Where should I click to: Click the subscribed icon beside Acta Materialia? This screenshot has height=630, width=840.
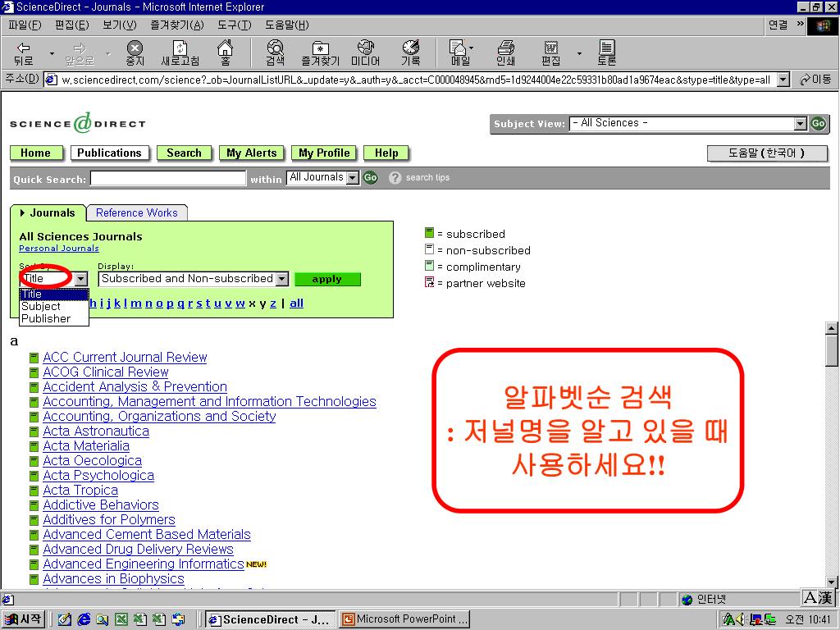[x=34, y=446]
